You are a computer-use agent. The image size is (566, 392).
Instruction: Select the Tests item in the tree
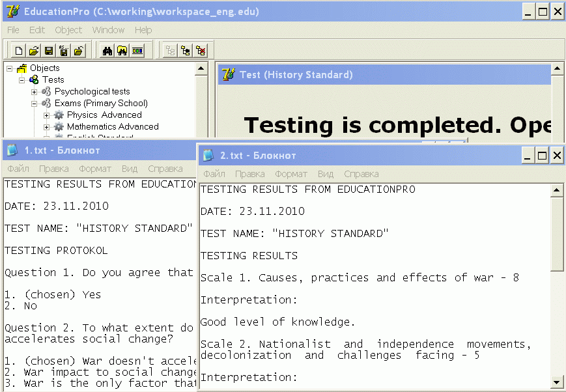pos(52,79)
